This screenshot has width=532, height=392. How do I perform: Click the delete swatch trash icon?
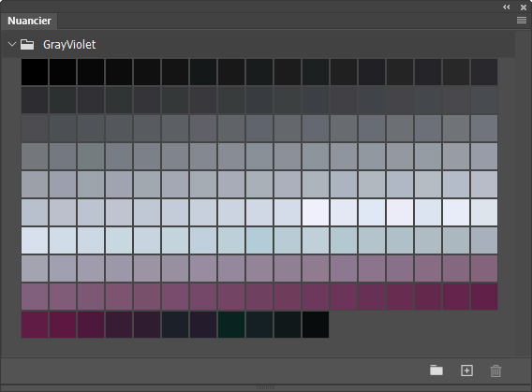[x=495, y=370]
